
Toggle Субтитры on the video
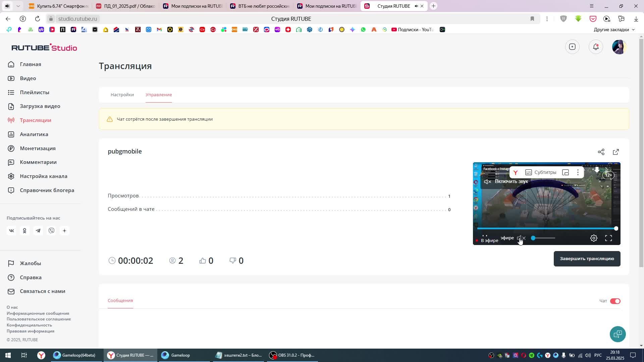[x=541, y=173]
